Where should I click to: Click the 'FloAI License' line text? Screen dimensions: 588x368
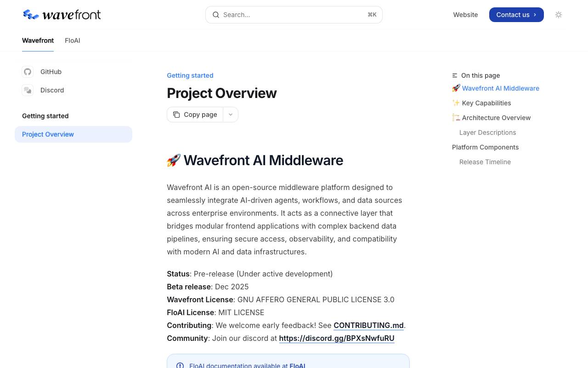coord(215,312)
